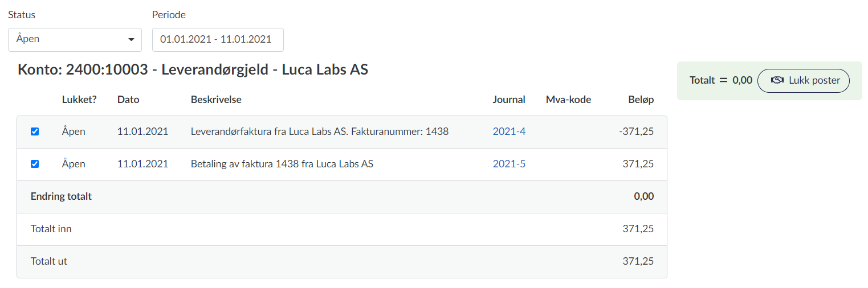Click the handshake icon in Lukk poster
Viewport: 868px width, 288px height.
coord(777,80)
